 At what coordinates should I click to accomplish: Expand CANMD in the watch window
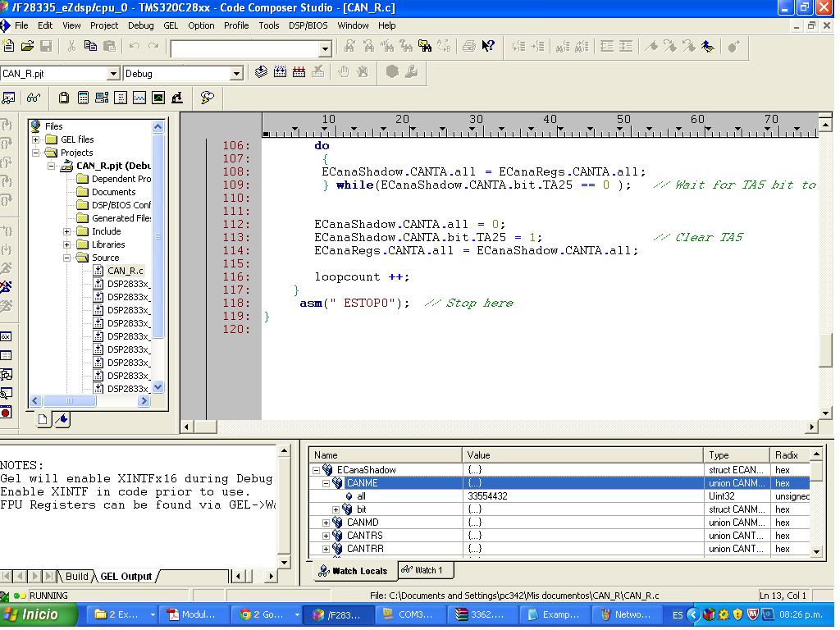click(x=325, y=522)
